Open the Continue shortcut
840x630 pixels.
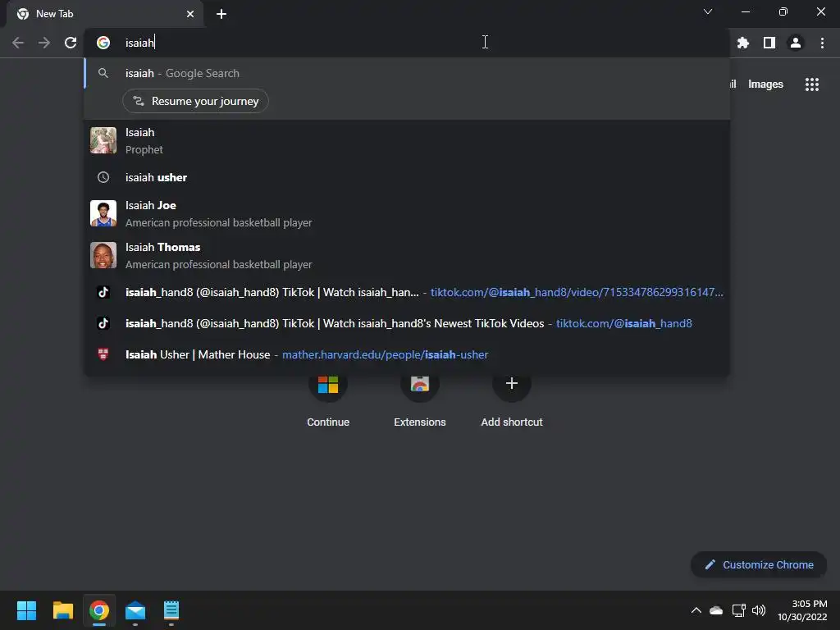[328, 400]
